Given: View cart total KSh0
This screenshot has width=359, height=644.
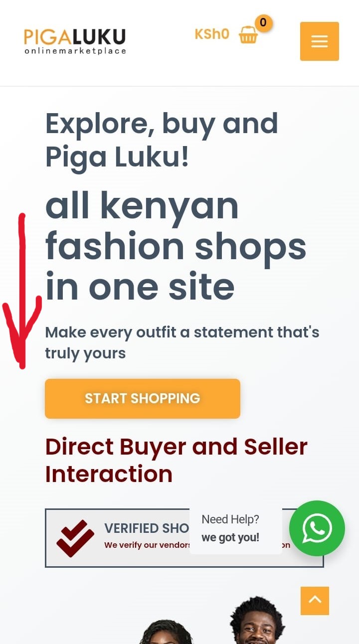Looking at the screenshot, I should [x=212, y=34].
